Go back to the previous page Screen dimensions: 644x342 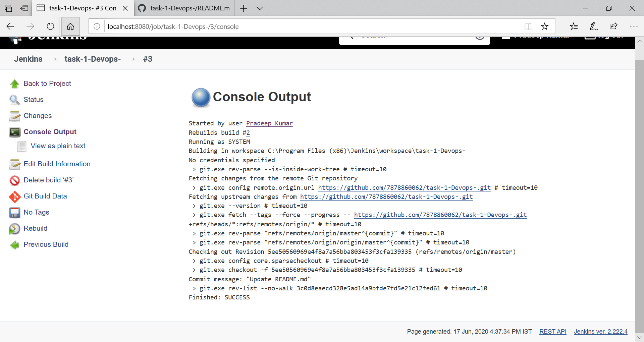10,26
